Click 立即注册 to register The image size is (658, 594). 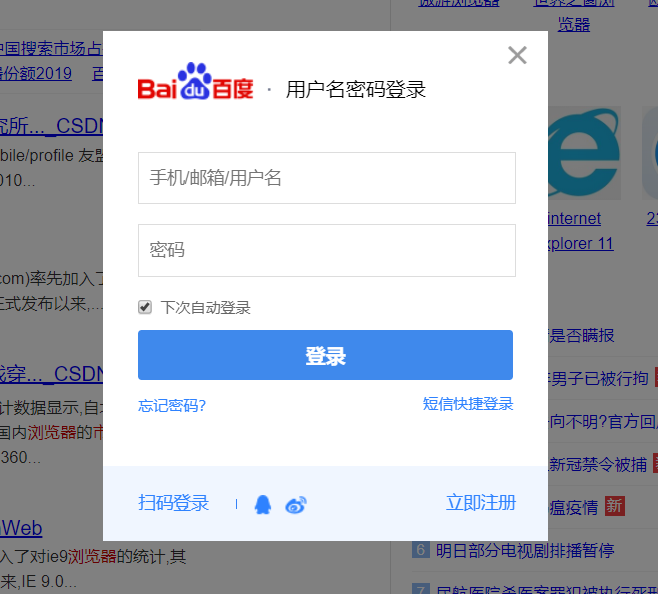481,503
